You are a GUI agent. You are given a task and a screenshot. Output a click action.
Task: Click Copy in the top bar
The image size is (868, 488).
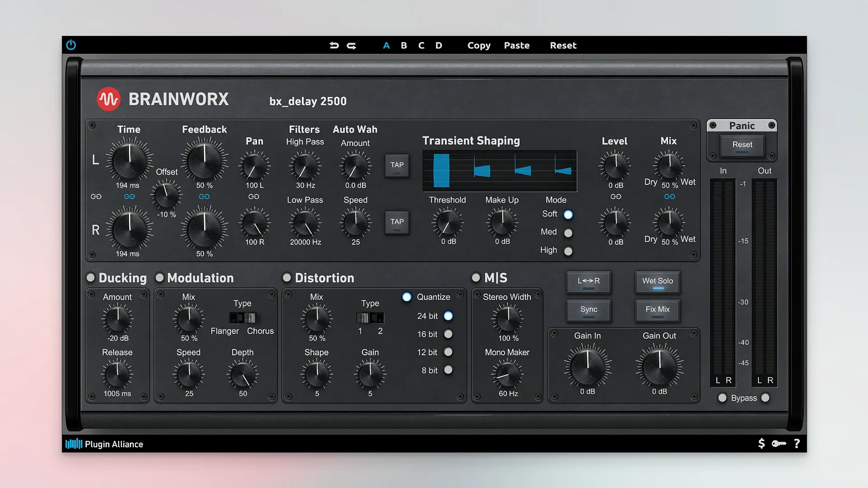pyautogui.click(x=479, y=45)
